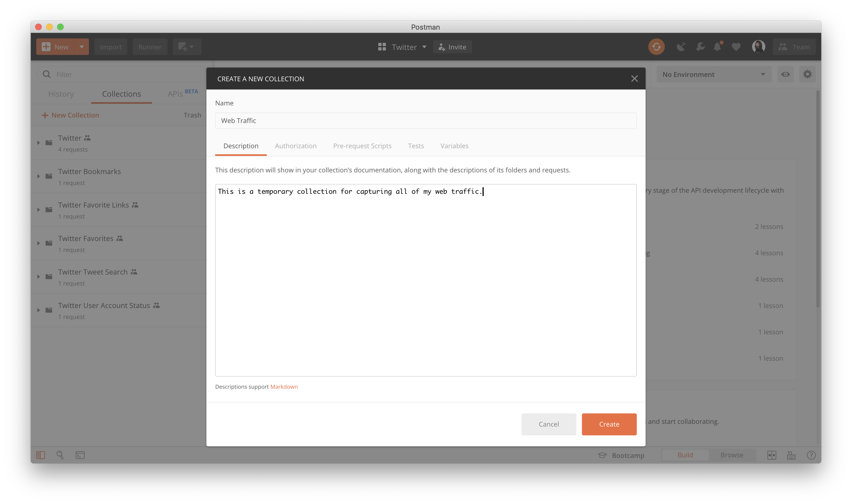The width and height of the screenshot is (852, 504).
Task: Select the Twitter Favorite Links collection name
Action: 93,205
